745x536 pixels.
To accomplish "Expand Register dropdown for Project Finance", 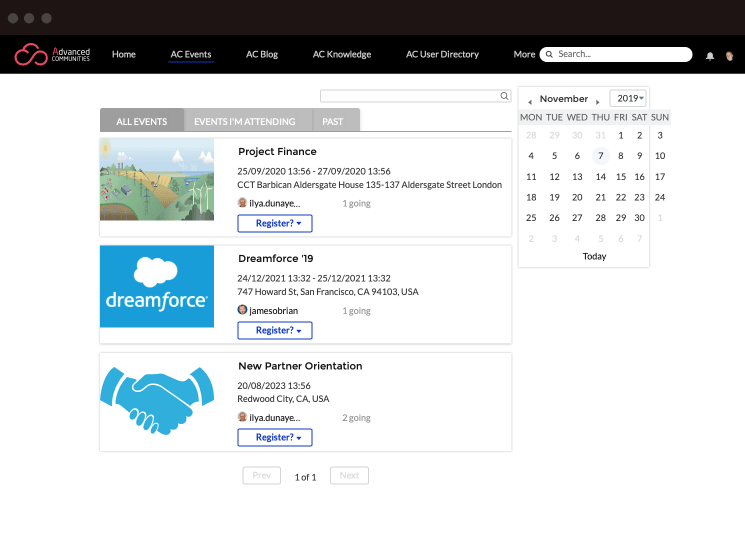I will pyautogui.click(x=275, y=223).
